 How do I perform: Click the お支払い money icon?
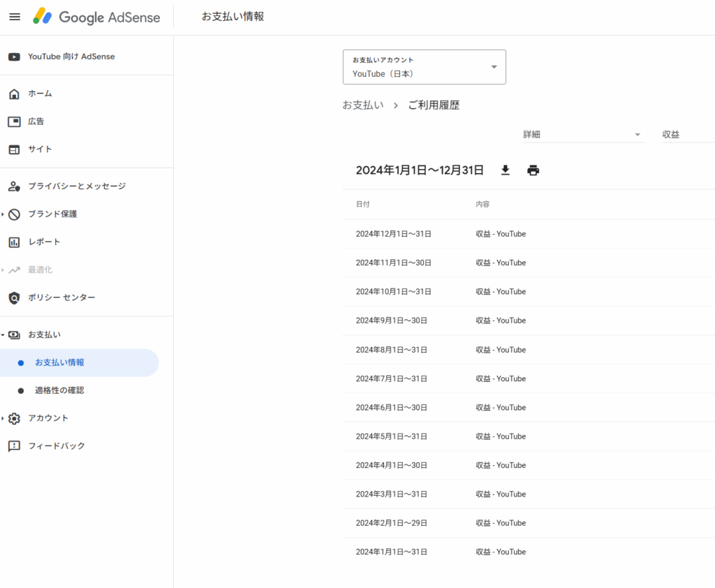click(14, 335)
